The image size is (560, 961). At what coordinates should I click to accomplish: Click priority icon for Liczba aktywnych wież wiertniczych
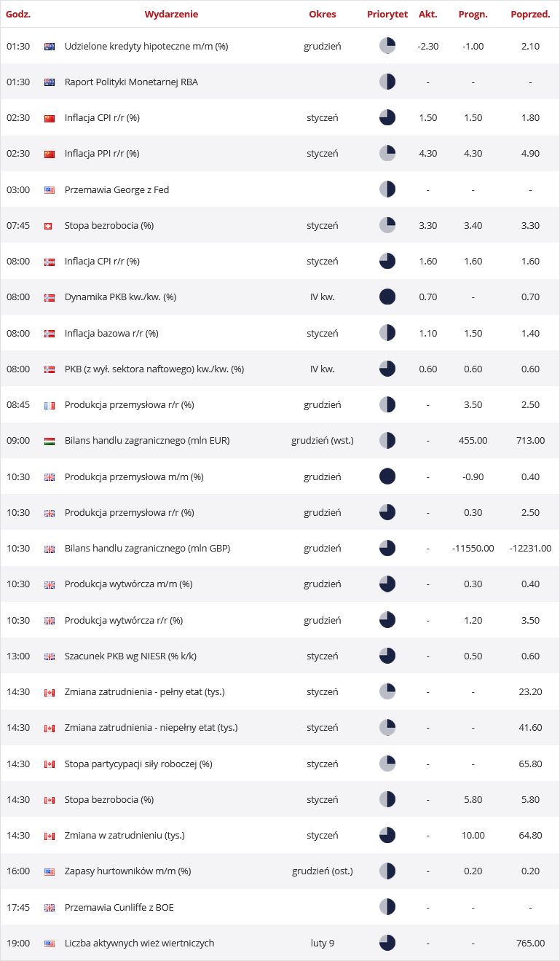tap(387, 943)
